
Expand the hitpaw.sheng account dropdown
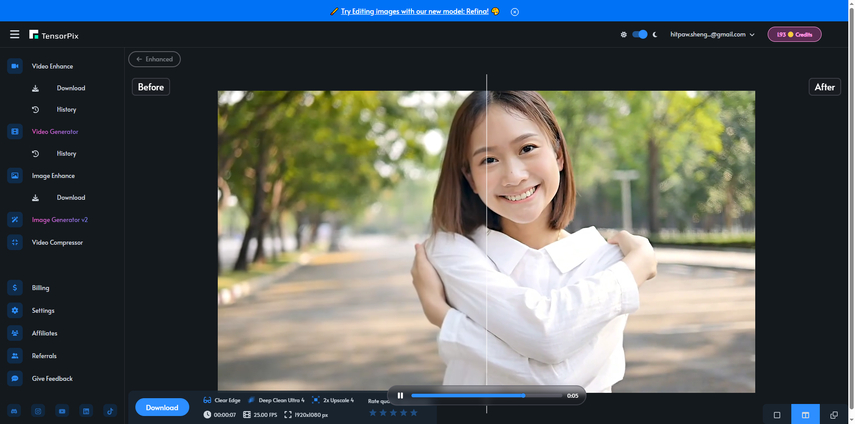[712, 34]
